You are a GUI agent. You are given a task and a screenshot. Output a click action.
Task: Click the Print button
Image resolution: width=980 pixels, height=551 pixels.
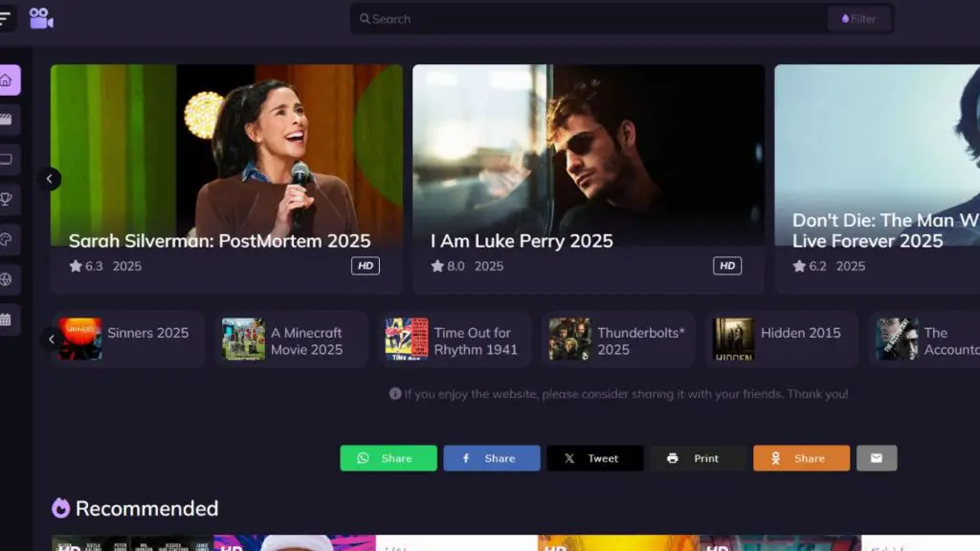pyautogui.click(x=698, y=458)
